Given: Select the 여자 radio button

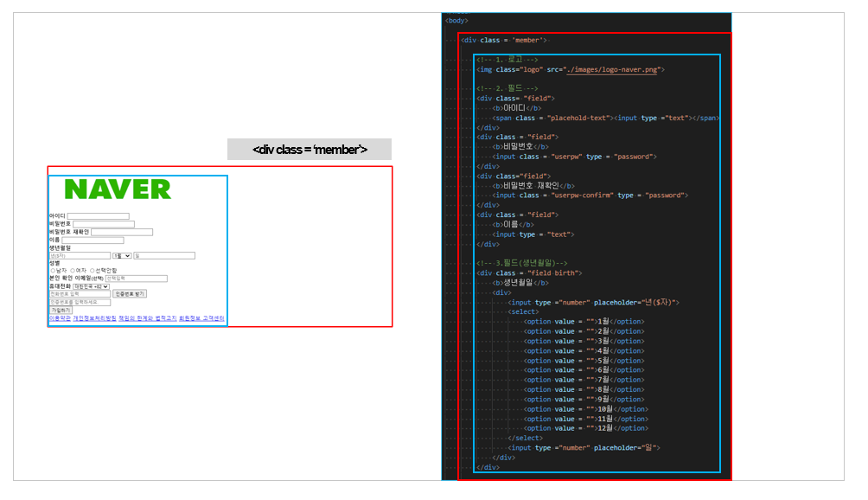Looking at the screenshot, I should click(x=73, y=271).
